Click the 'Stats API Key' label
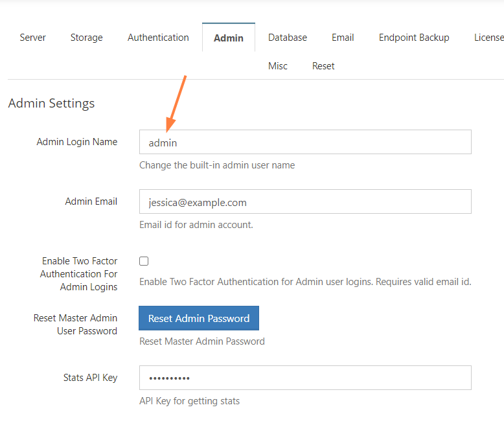 click(90, 378)
